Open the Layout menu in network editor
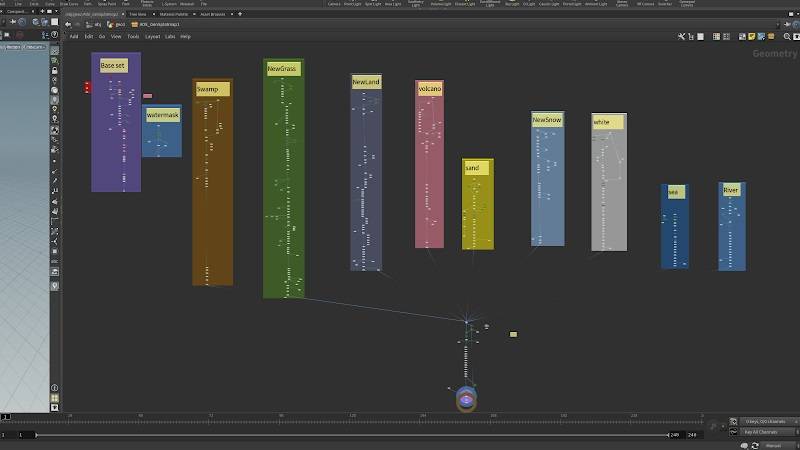 click(x=152, y=37)
